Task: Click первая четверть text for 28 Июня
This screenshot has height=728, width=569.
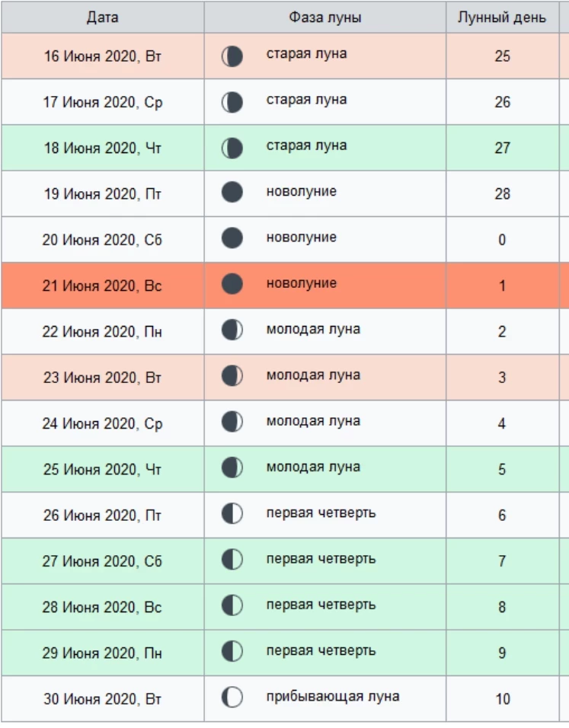Action: click(x=321, y=605)
